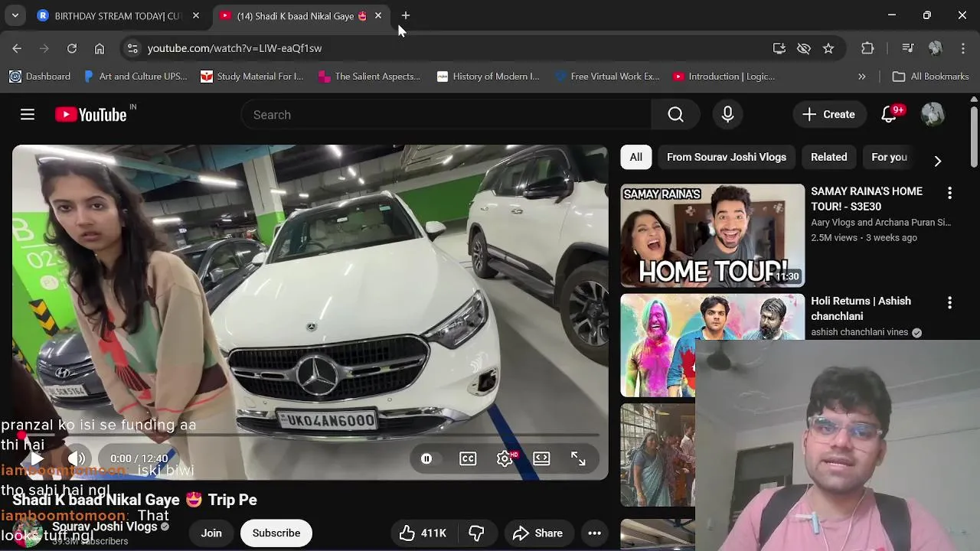Viewport: 980px width, 551px height.
Task: Click the Create button
Action: (x=828, y=115)
